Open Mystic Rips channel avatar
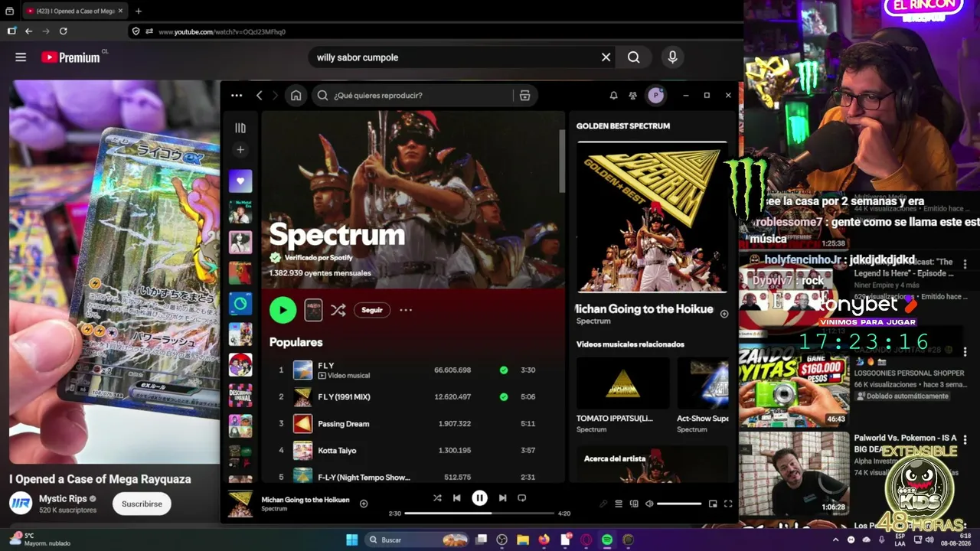Viewport: 980px width, 551px height. click(21, 504)
